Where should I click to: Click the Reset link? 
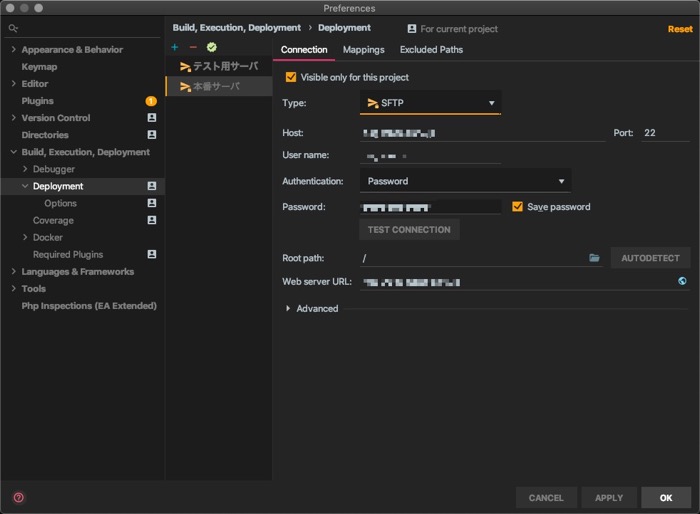(x=680, y=29)
